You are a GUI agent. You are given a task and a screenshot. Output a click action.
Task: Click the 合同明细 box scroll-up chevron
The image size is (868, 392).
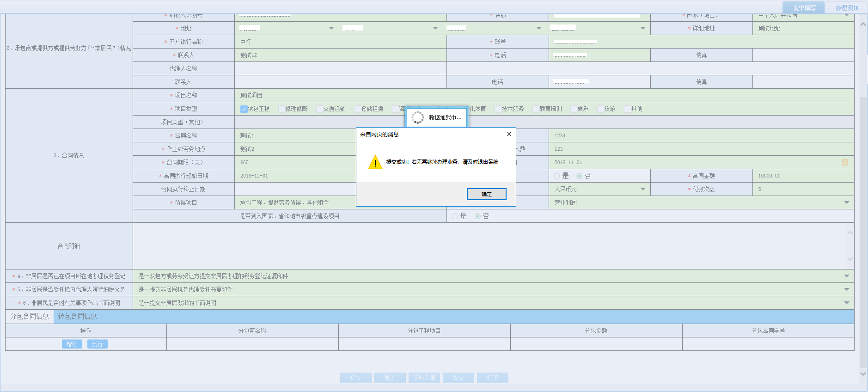(850, 233)
